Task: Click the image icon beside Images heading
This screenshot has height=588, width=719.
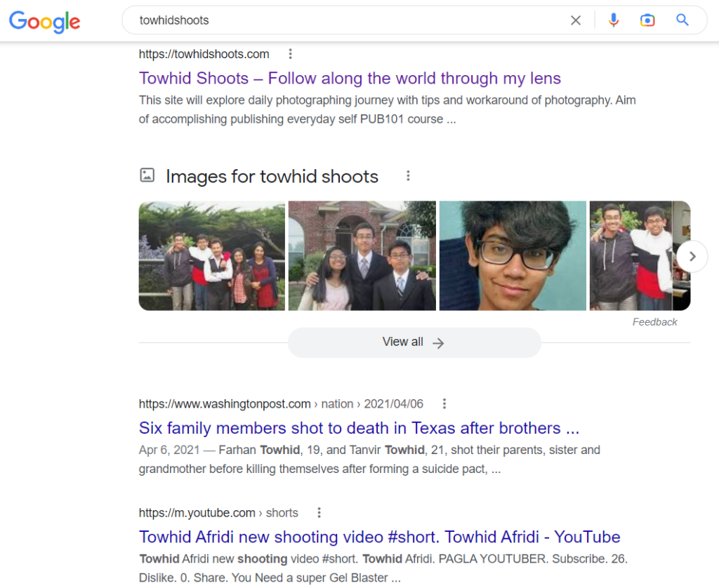Action: [147, 175]
